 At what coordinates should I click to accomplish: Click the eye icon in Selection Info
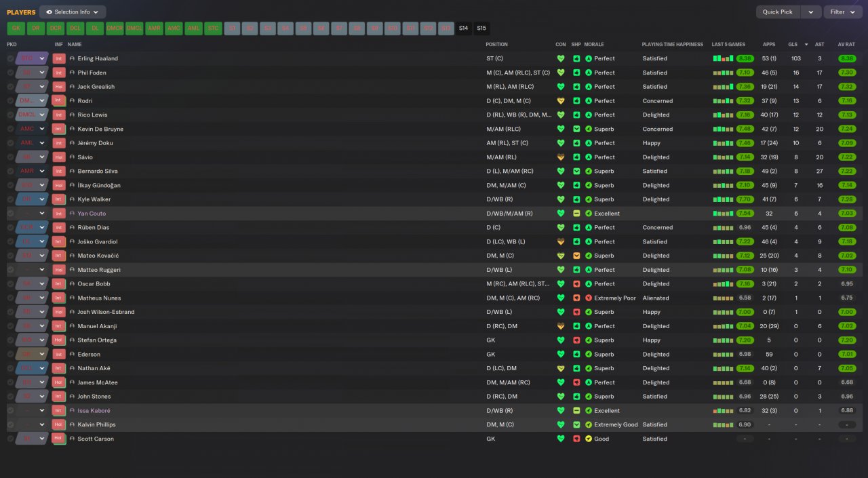tap(49, 12)
